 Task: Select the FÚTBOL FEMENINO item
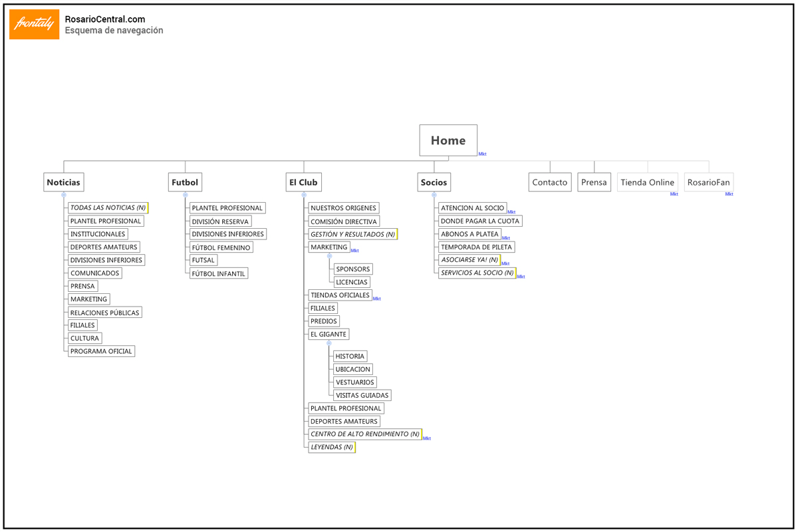point(221,247)
